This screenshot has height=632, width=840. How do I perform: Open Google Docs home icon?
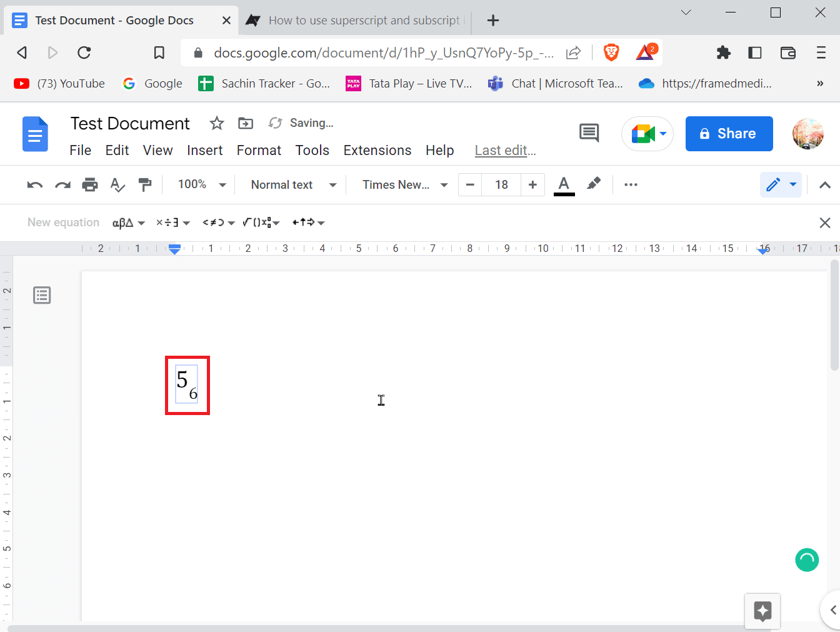click(36, 134)
